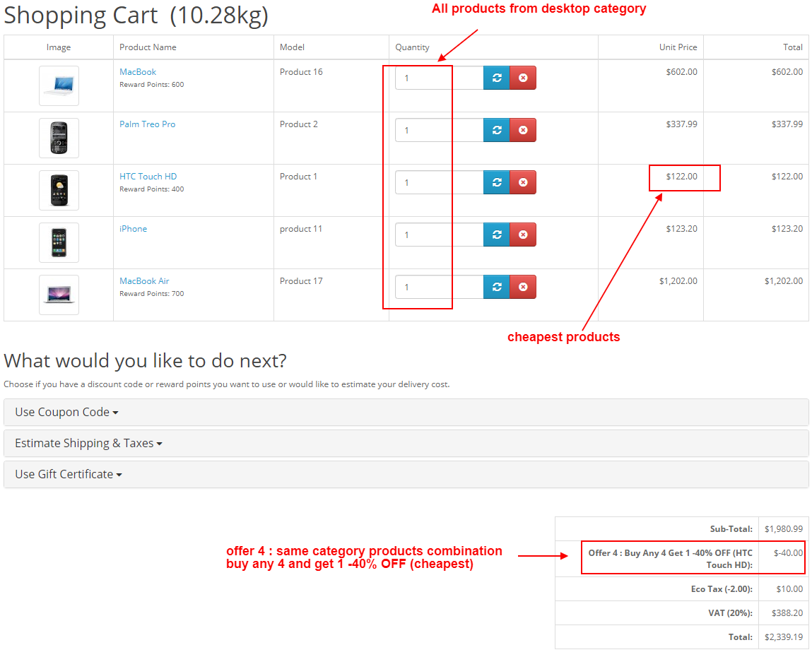Select the grand Total $2,339.19
Image resolution: width=812 pixels, height=657 pixels.
[784, 637]
